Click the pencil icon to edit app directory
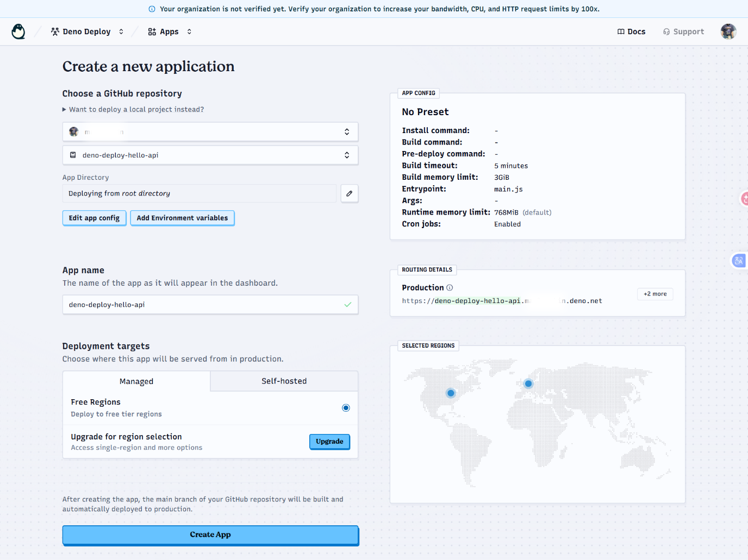This screenshot has width=748, height=560. 350,193
